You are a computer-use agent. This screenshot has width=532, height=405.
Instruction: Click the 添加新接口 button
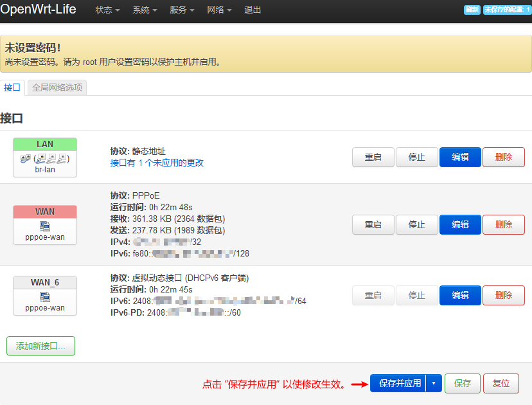(x=40, y=346)
